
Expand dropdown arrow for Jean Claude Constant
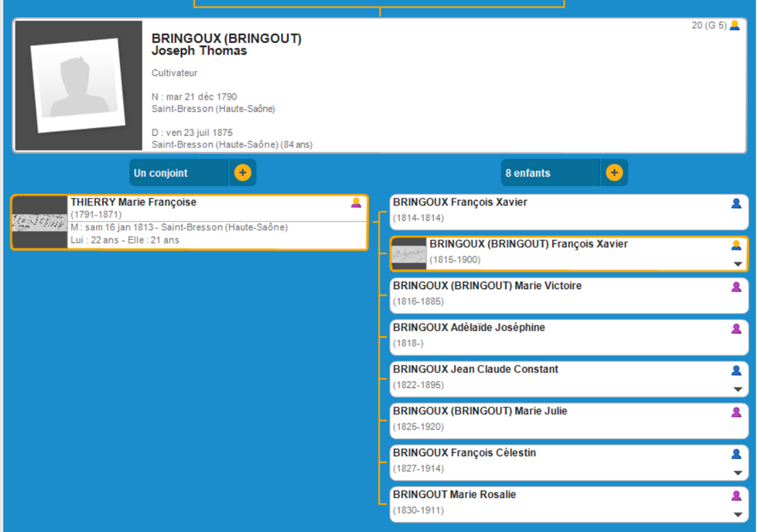click(x=737, y=389)
